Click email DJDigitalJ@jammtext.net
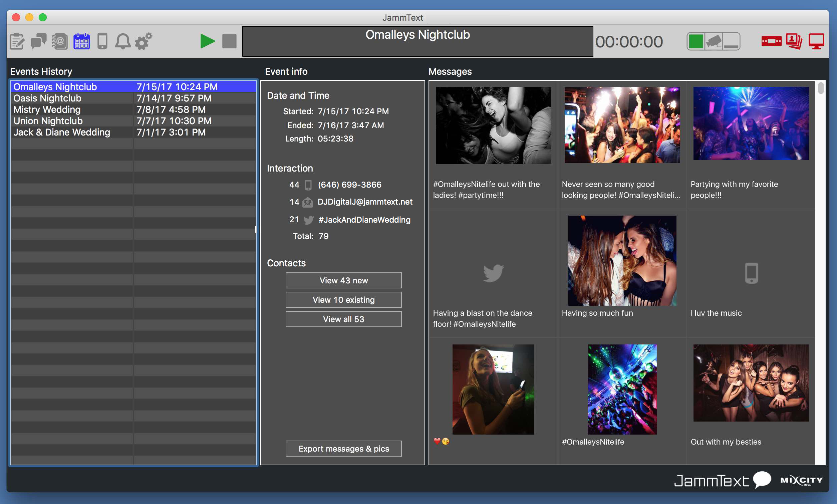The image size is (837, 504). [365, 202]
